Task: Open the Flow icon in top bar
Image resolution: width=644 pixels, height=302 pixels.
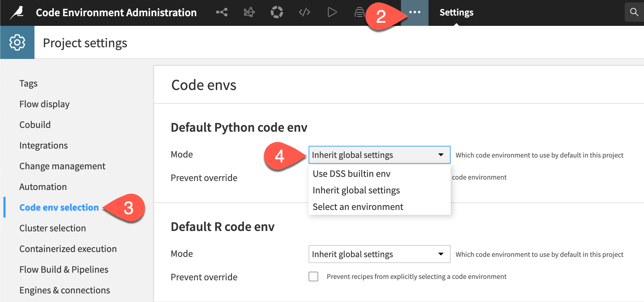Action: click(x=222, y=13)
